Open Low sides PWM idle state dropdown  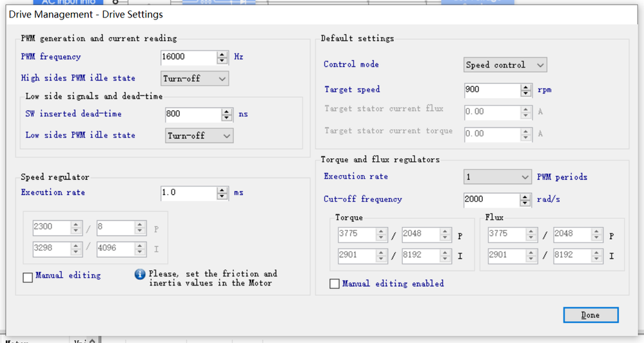coord(199,136)
